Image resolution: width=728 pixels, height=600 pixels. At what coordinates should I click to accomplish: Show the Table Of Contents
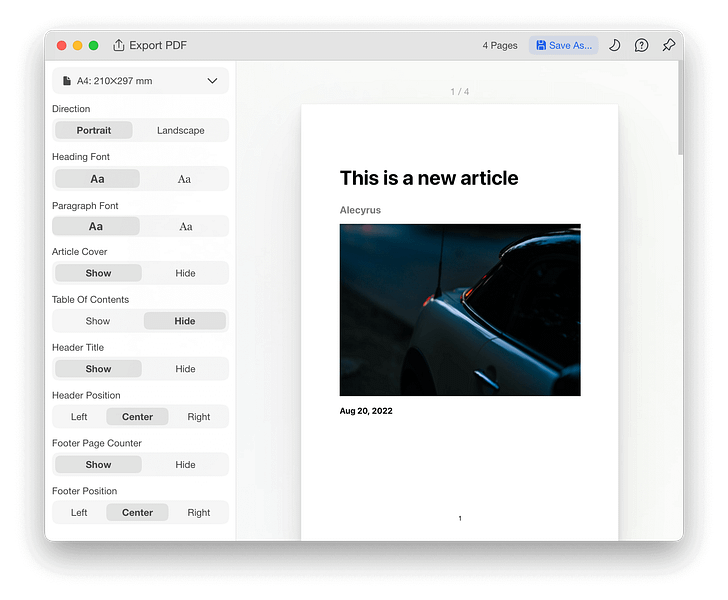98,321
